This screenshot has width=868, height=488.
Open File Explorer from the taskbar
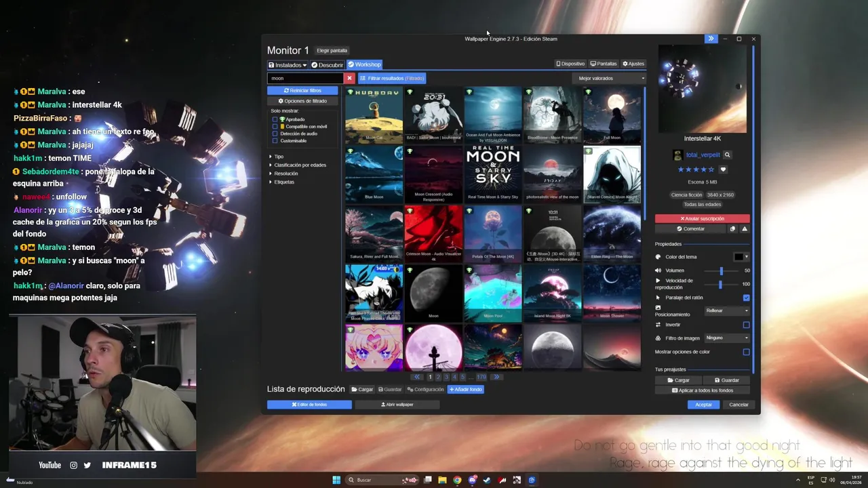pyautogui.click(x=442, y=480)
